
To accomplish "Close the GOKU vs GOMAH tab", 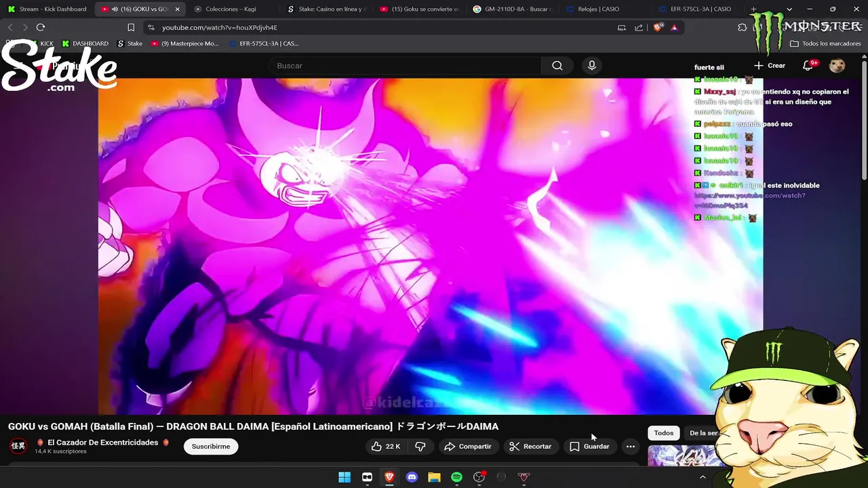I will 178,9.
